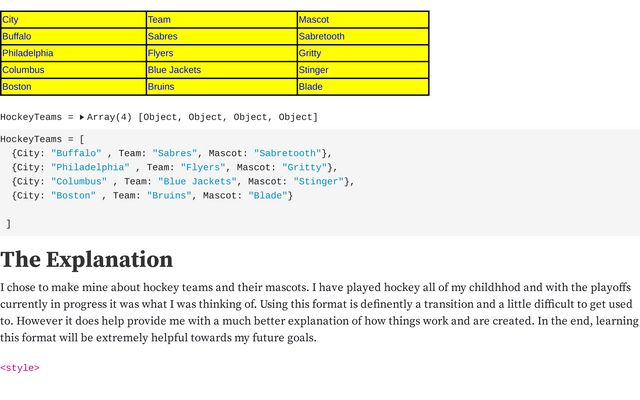Select the Blue Jackets cell
Image resolution: width=640 pixels, height=400 pixels.
(x=221, y=70)
